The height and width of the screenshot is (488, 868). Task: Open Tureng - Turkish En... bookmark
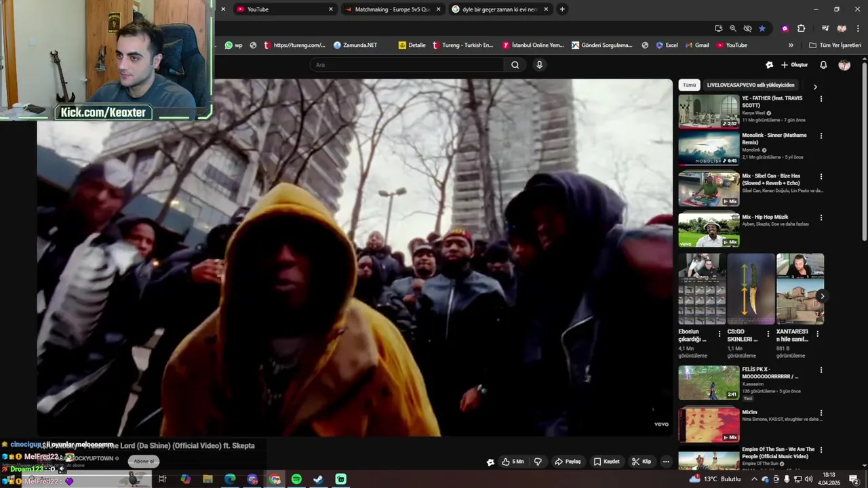coord(463,45)
